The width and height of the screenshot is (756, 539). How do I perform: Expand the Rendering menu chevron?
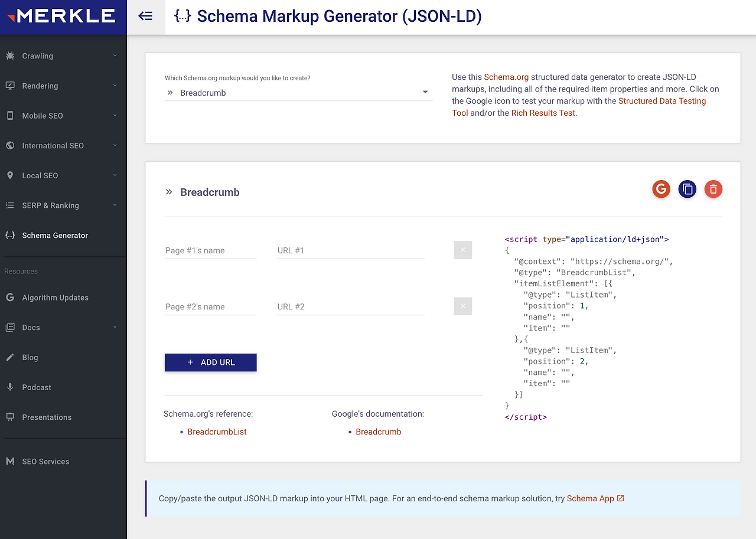click(115, 86)
